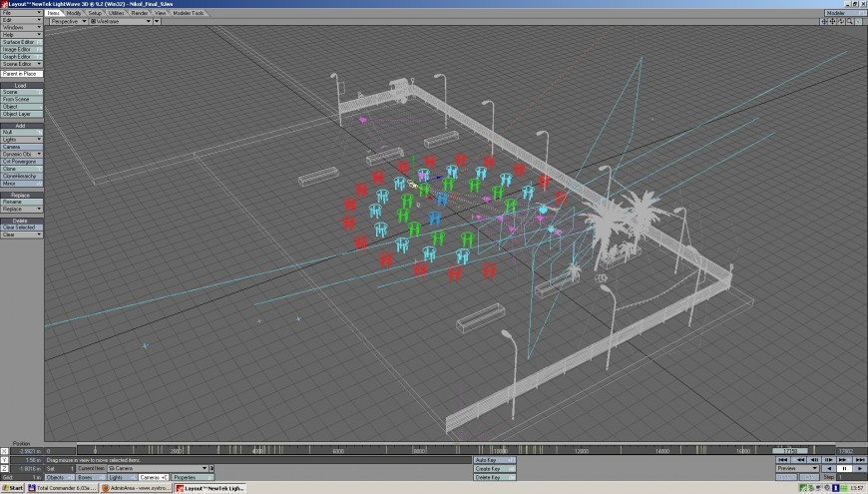Toggle the X axis channel button
Image resolution: width=868 pixels, height=494 pixels.
pos(4,450)
